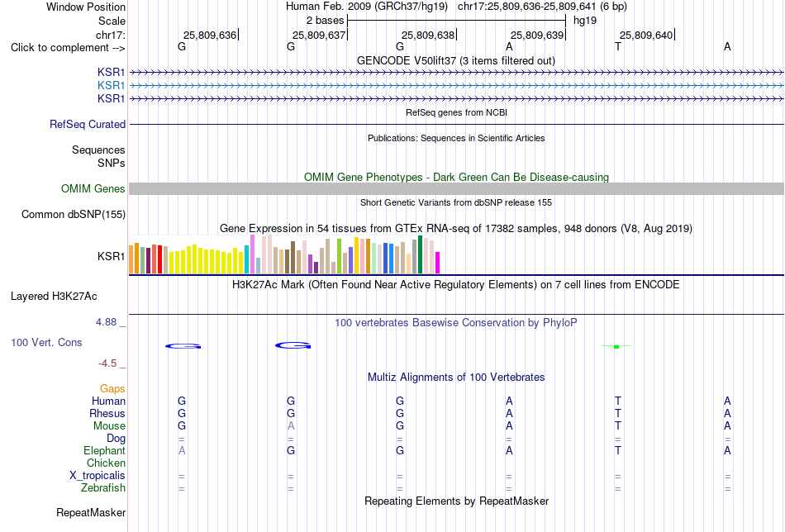Click the 'RefSeq genes from NCBI' title
Screen dimensions: 785x532
pyautogui.click(x=456, y=112)
